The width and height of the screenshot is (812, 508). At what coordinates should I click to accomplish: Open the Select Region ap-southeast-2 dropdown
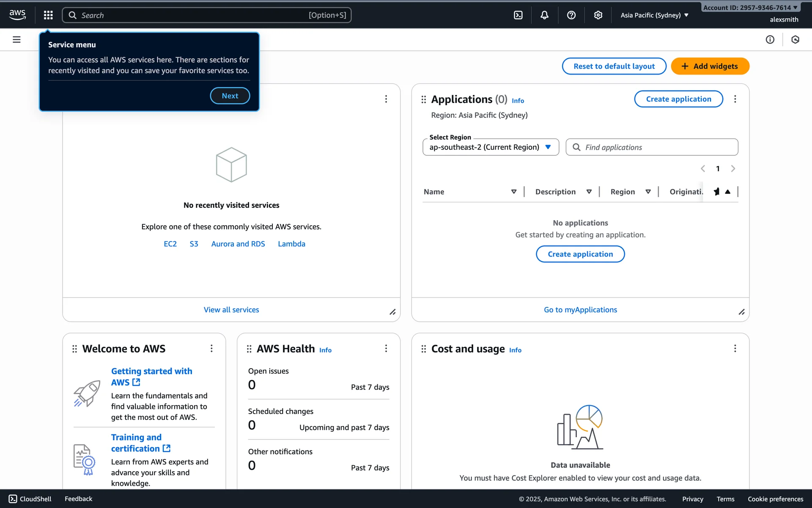491,147
